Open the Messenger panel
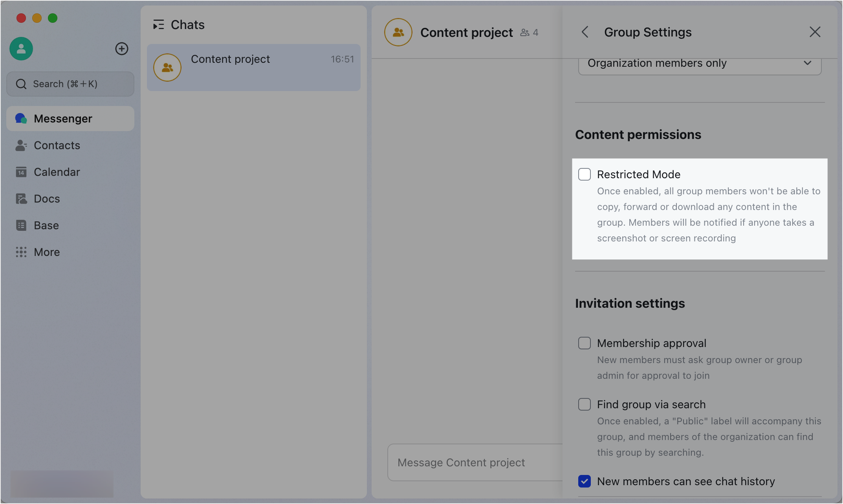 click(63, 118)
